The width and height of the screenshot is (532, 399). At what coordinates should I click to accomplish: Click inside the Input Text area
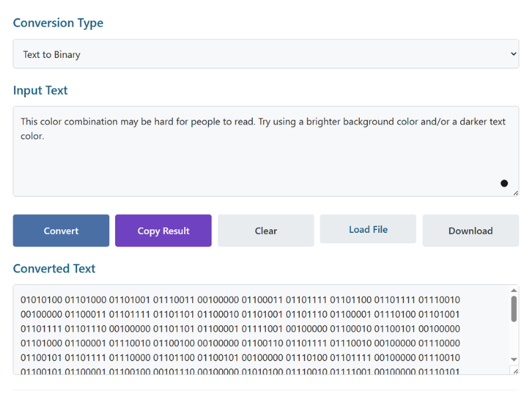(x=265, y=152)
